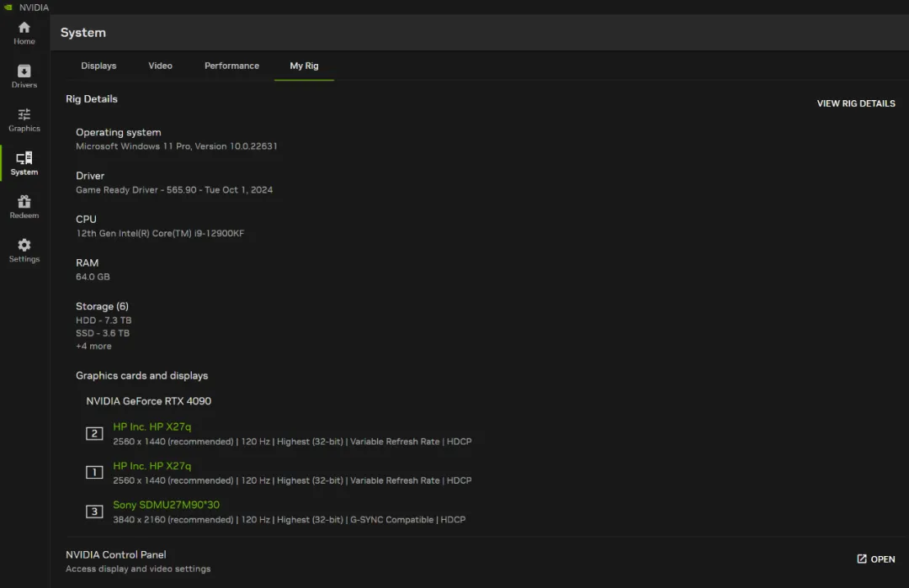Click the external link icon beside OPEN

(x=861, y=559)
